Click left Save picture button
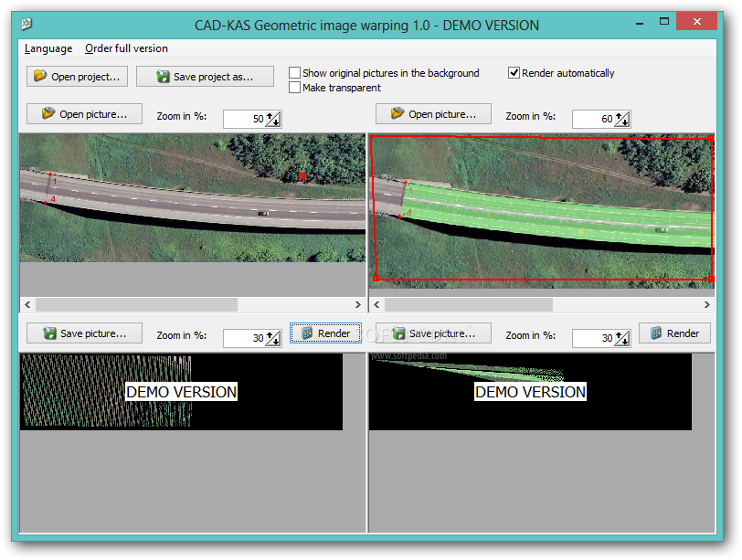 84,333
